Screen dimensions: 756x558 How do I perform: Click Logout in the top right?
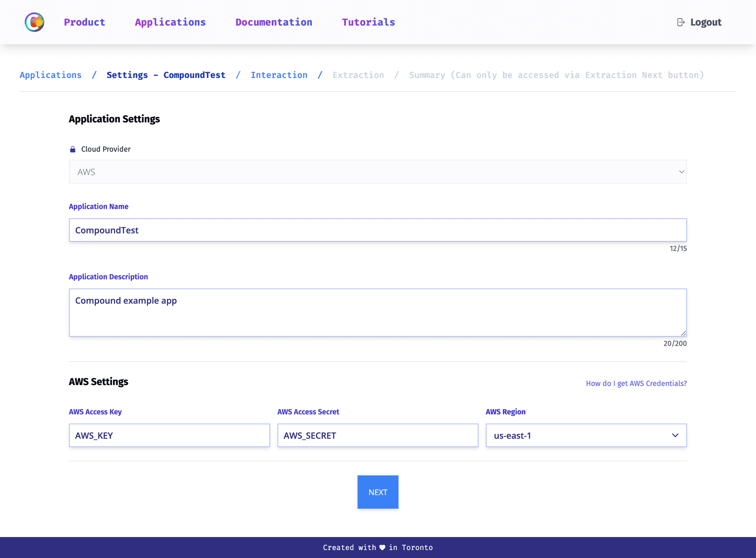tap(706, 22)
